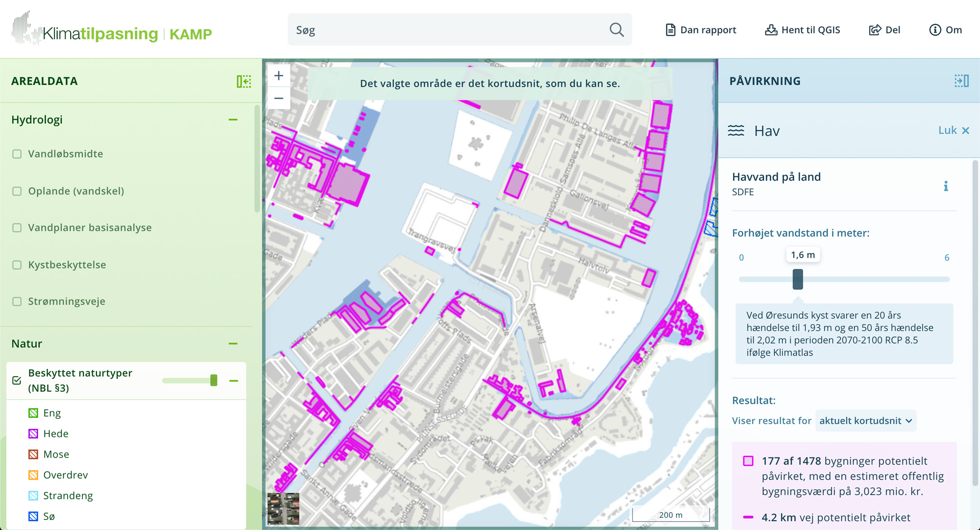Screen dimensions: 980x530
Task: Click the Hav waves icon
Action: pos(736,130)
